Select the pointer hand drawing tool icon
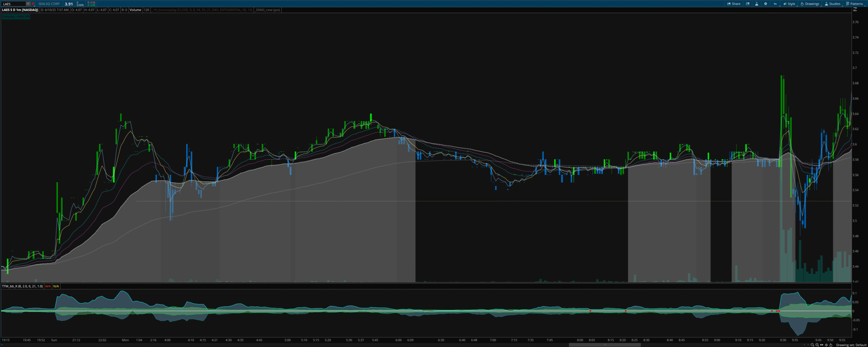Image resolution: width=868 pixels, height=347 pixels. [x=831, y=345]
